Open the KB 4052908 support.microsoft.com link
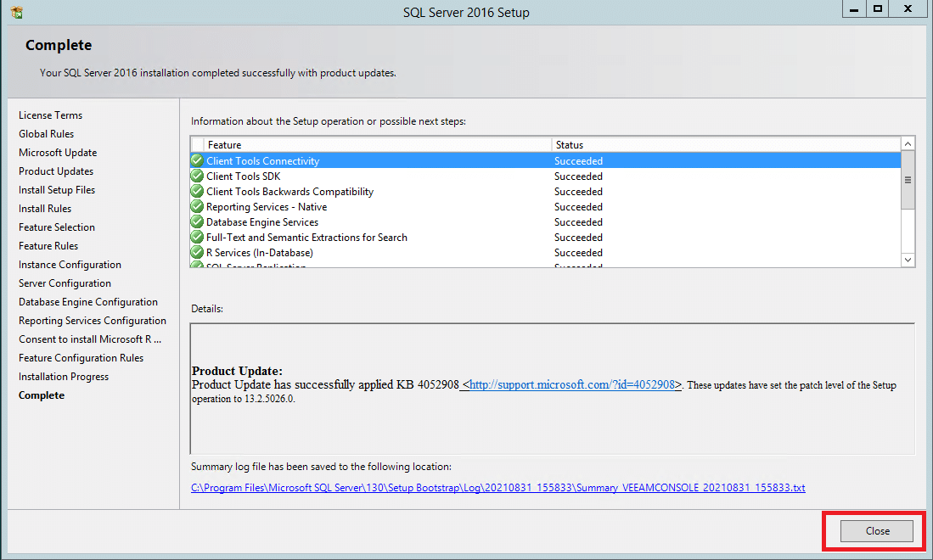The image size is (933, 560). point(572,384)
